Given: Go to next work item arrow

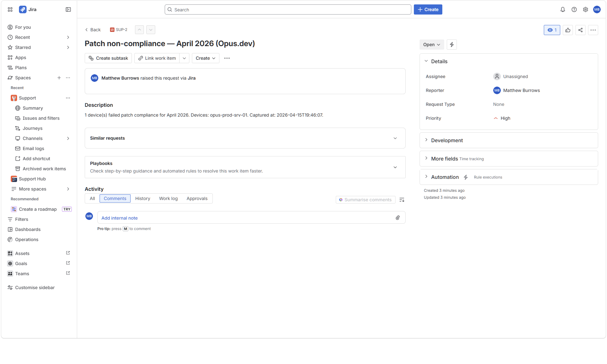Looking at the screenshot, I should [151, 30].
